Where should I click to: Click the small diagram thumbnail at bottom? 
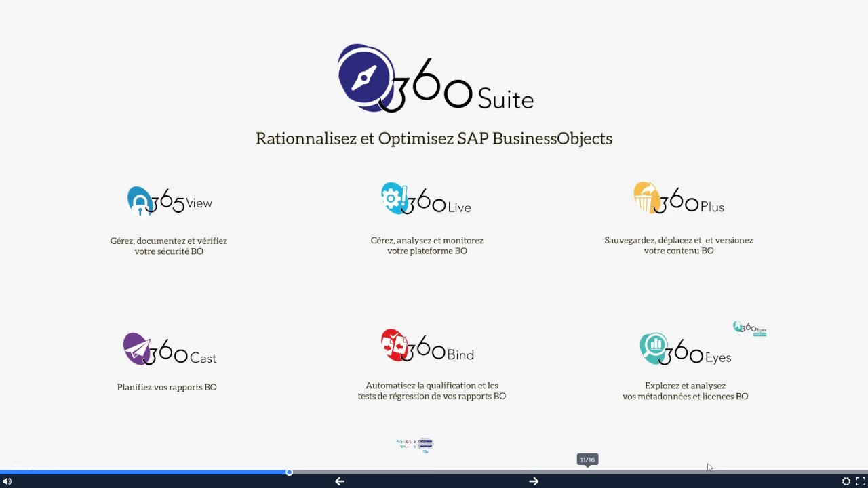[414, 445]
